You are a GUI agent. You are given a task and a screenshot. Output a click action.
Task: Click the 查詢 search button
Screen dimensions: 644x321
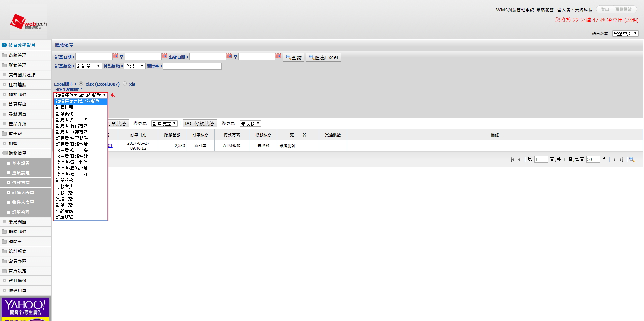tap(293, 57)
